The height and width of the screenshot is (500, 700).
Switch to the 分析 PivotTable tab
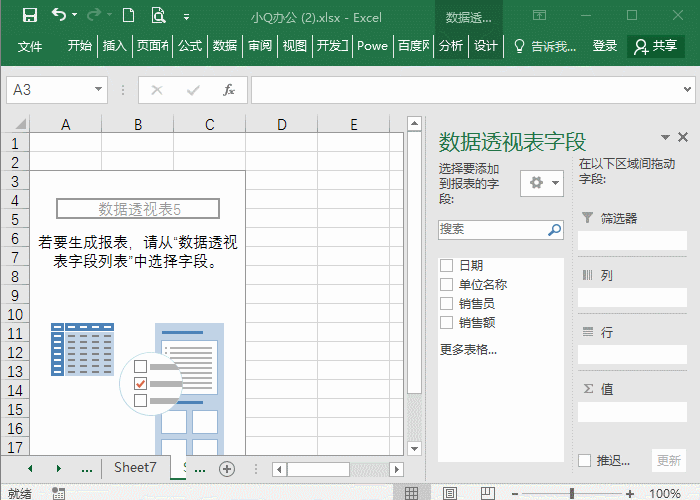450,46
